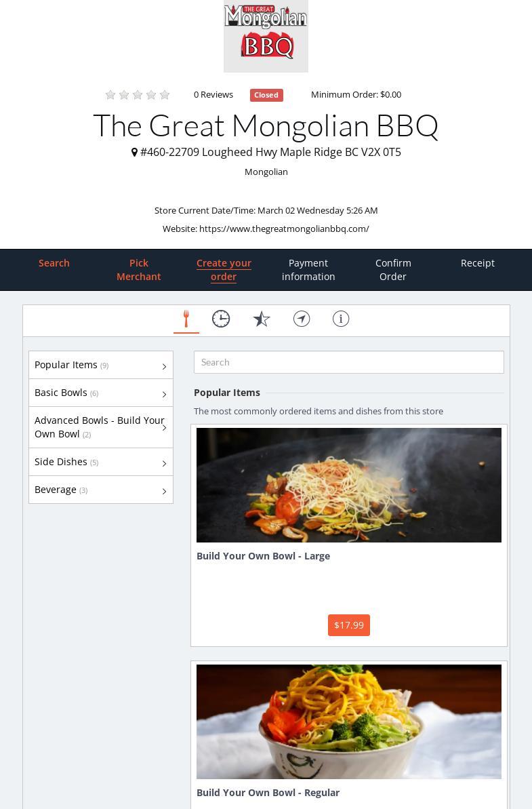Open the menu tab fork icon
The height and width of the screenshot is (809, 532).
click(x=186, y=319)
